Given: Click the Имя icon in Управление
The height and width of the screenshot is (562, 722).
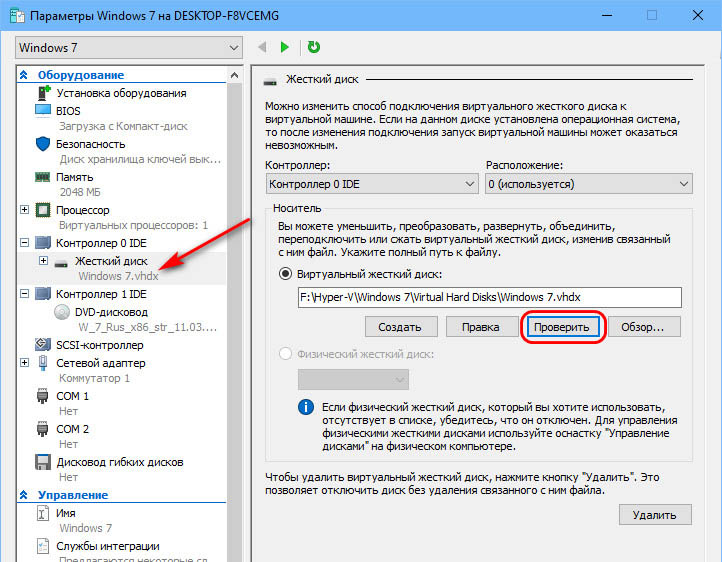Looking at the screenshot, I should coord(42,513).
